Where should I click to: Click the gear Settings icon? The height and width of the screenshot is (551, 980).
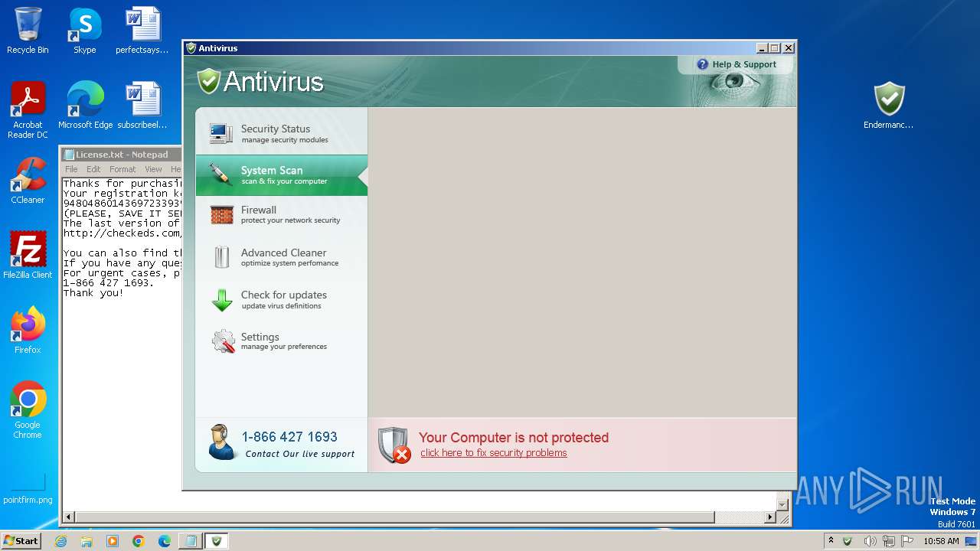coord(223,341)
